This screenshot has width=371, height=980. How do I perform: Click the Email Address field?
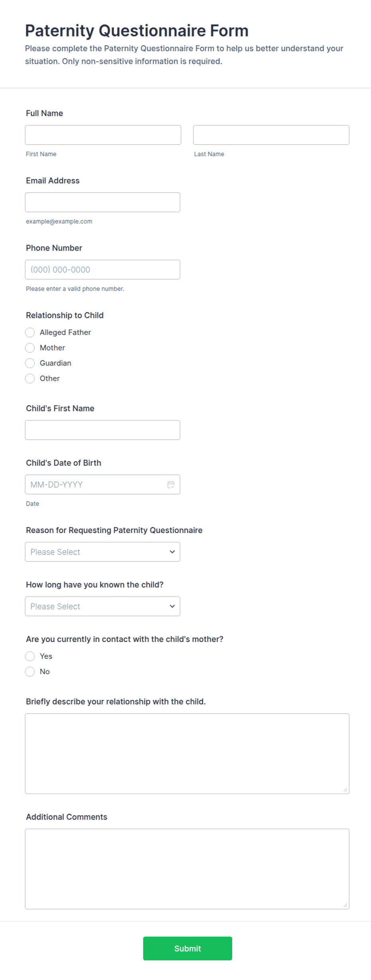click(103, 202)
